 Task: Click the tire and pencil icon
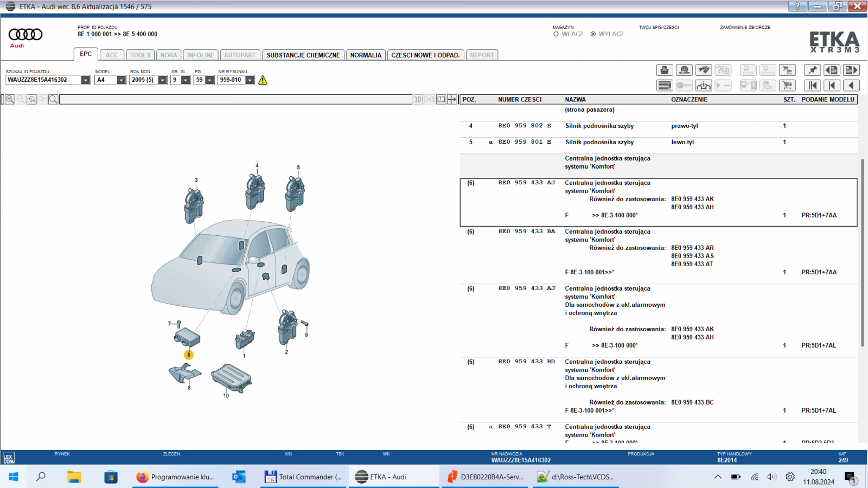coord(684,70)
